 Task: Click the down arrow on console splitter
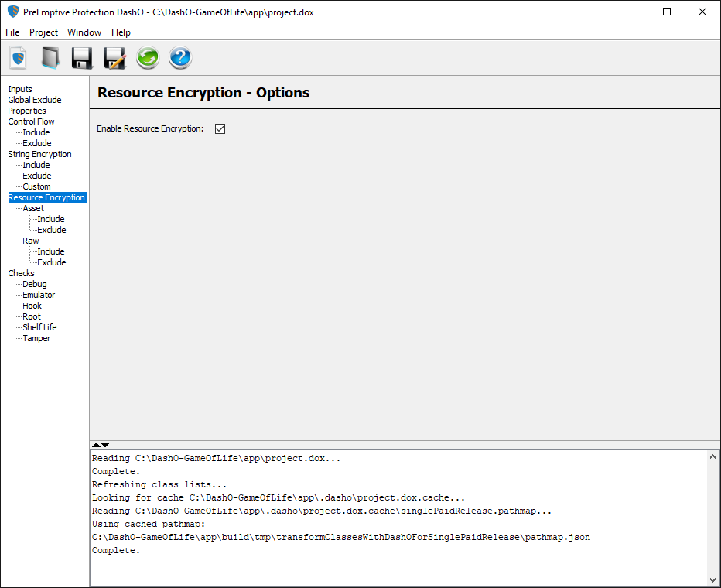click(x=105, y=445)
